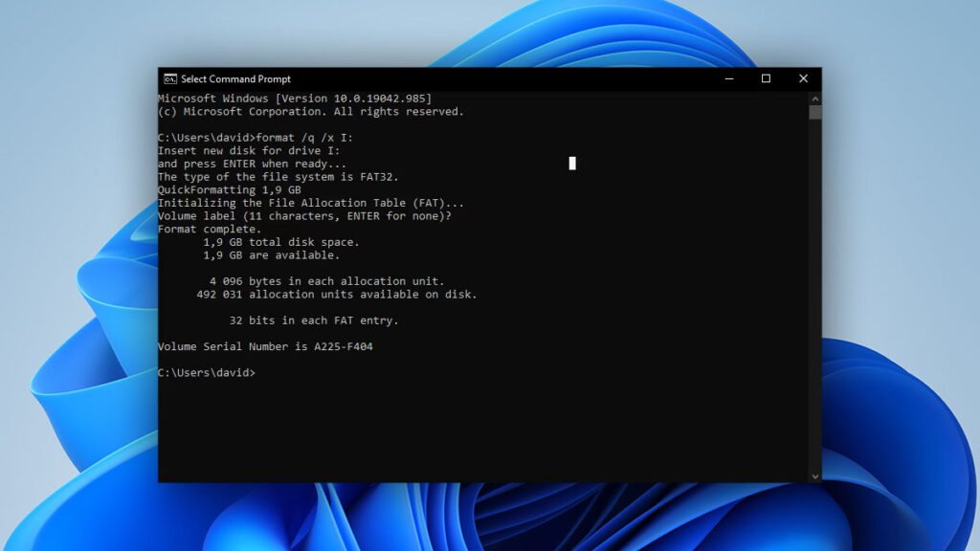Click the '32 bits in each FAT entry' line

(313, 320)
